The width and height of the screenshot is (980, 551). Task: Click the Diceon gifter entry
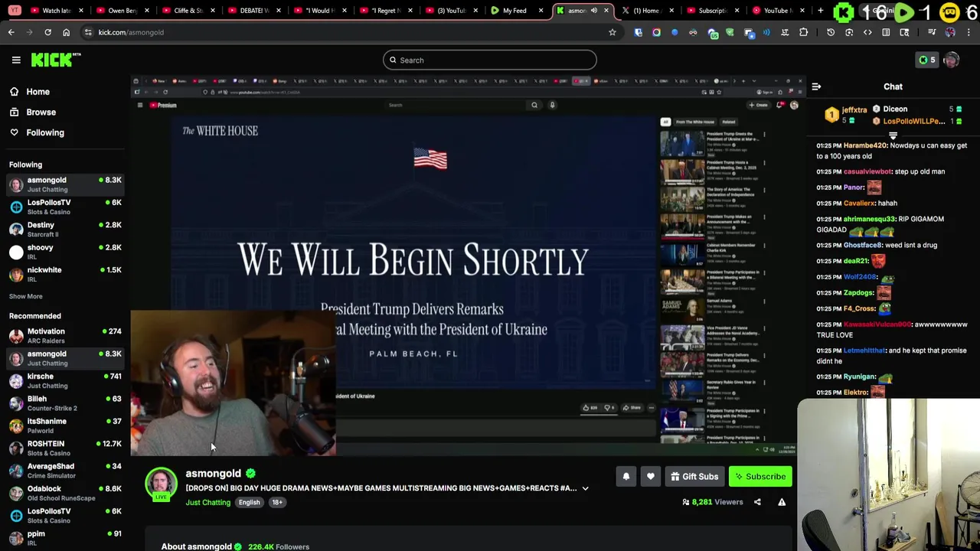pos(916,109)
